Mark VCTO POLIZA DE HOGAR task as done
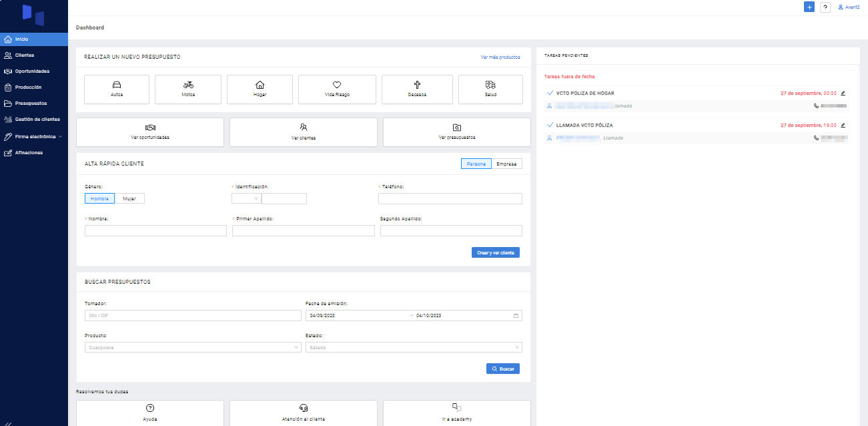 [550, 93]
